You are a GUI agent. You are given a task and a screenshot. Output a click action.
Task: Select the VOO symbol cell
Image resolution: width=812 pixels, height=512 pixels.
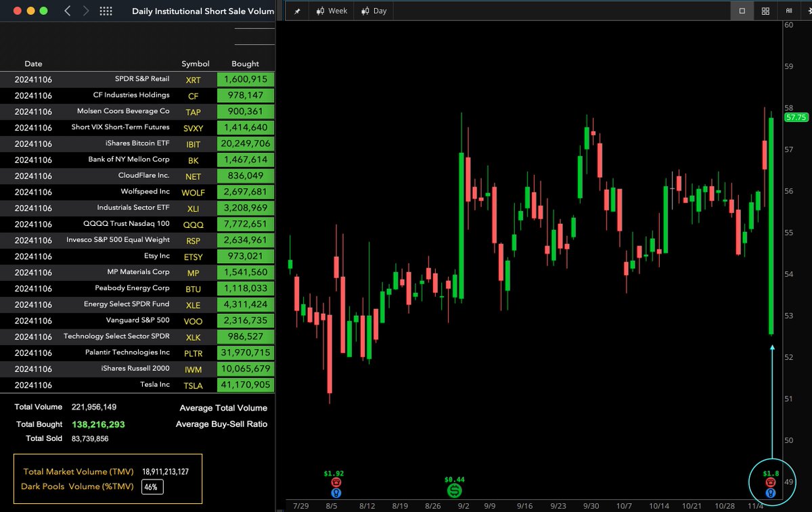[x=194, y=321]
